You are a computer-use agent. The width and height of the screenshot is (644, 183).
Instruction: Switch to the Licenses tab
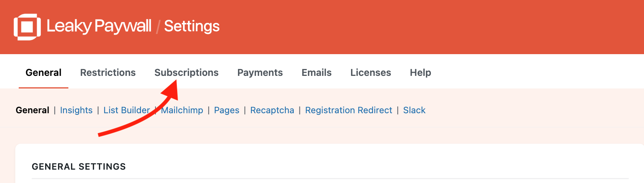coord(371,72)
